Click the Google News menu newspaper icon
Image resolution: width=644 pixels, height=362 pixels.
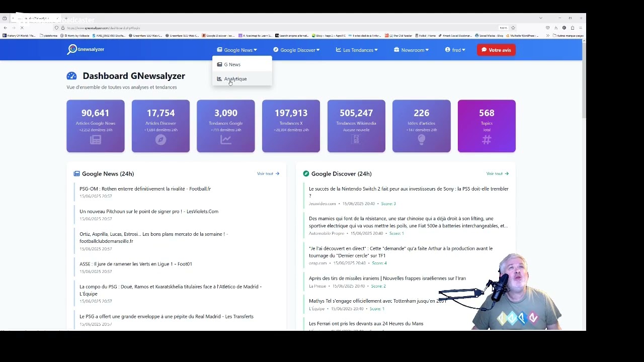(x=219, y=50)
